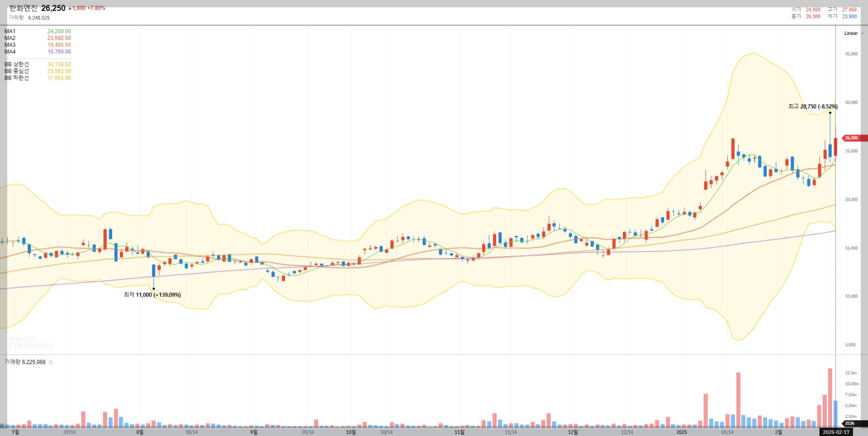Viewport: 868px width, 436px height.
Task: Select the MA2 legend label
Action: coord(10,38)
